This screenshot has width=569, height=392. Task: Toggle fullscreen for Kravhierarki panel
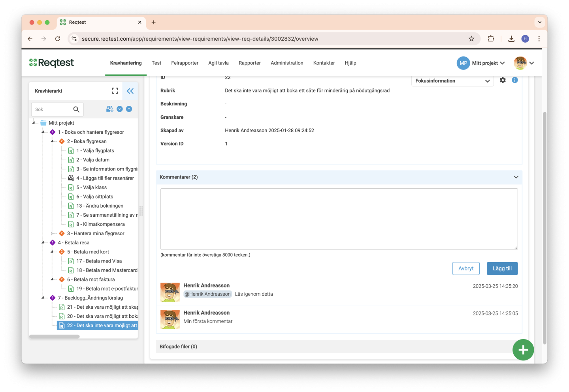pyautogui.click(x=115, y=91)
